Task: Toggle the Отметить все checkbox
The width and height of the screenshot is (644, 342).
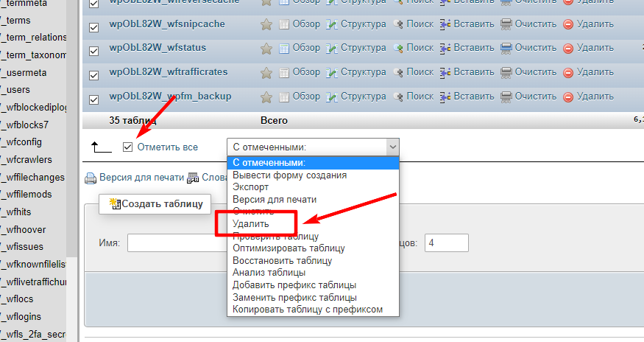Action: click(x=128, y=147)
